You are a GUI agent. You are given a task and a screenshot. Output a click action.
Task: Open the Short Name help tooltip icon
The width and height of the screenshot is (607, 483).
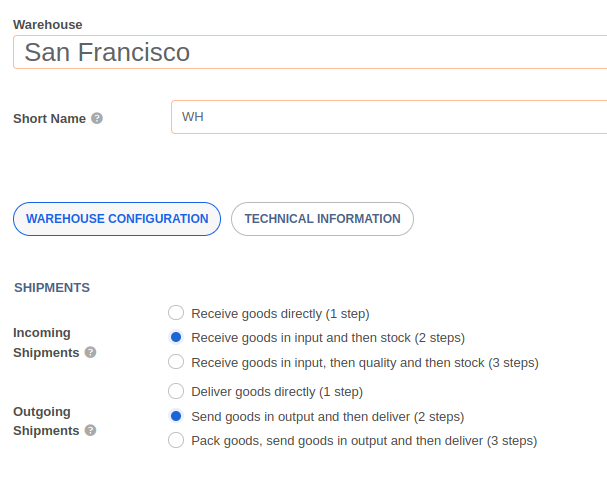pyautogui.click(x=97, y=118)
